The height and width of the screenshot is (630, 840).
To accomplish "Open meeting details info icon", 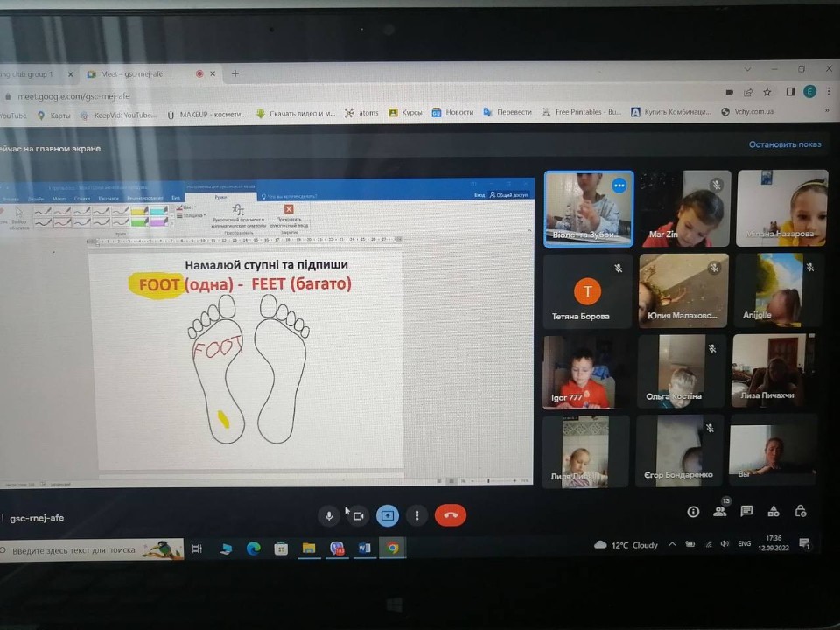I will (693, 512).
